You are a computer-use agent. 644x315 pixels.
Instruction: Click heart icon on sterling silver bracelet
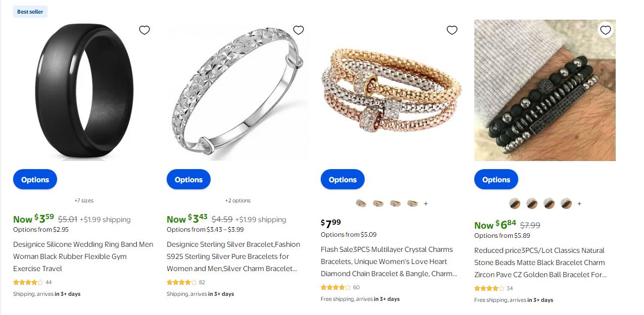(x=299, y=30)
